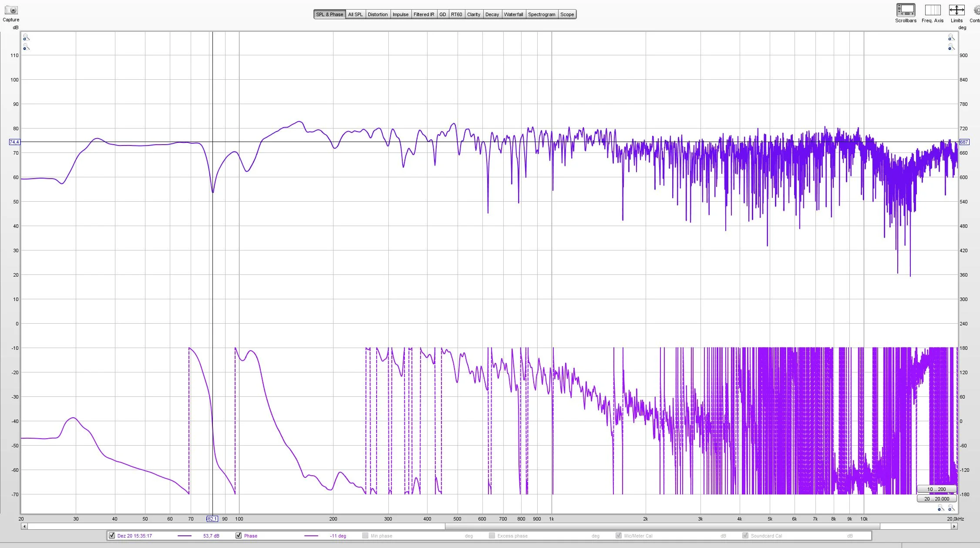Open the Limits icon with crossed arrows
The width and height of the screenshot is (980, 548).
(x=956, y=10)
